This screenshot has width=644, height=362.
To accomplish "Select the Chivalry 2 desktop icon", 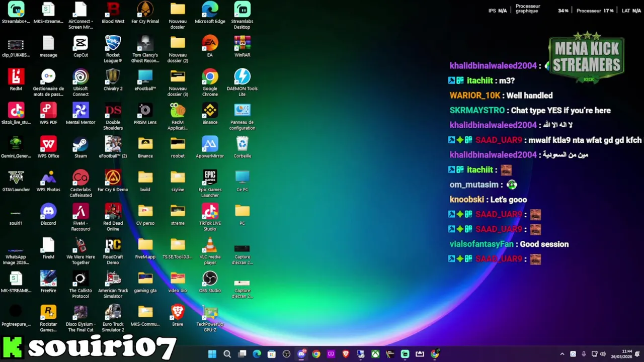I will coord(113,80).
